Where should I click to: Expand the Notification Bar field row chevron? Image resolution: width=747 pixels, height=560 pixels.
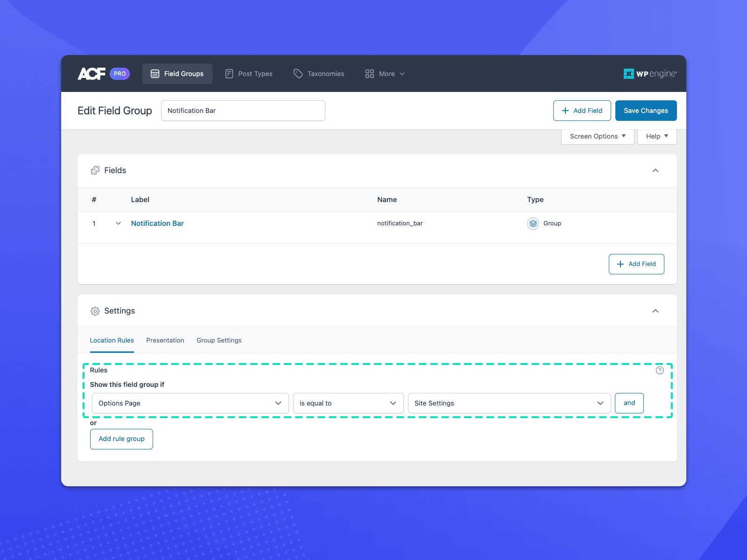point(118,224)
